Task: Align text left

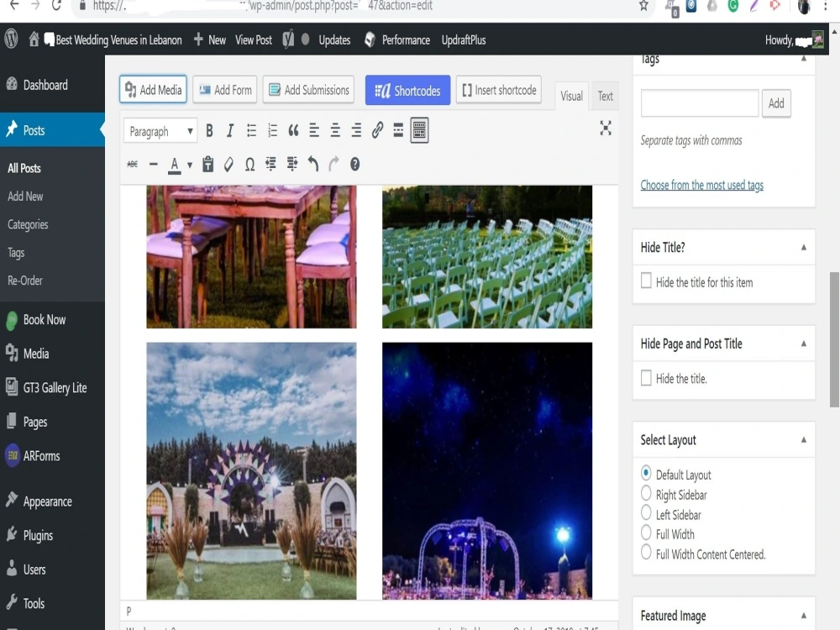Action: [314, 131]
